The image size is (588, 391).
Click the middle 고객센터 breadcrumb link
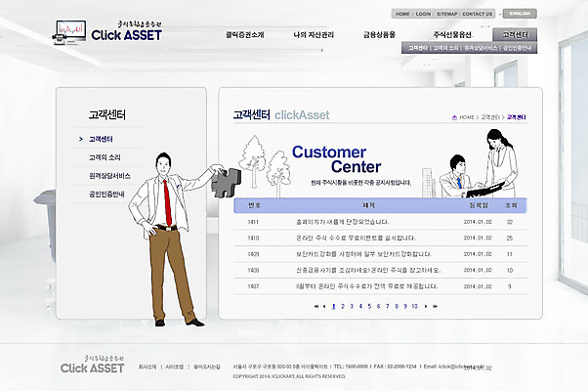click(490, 117)
